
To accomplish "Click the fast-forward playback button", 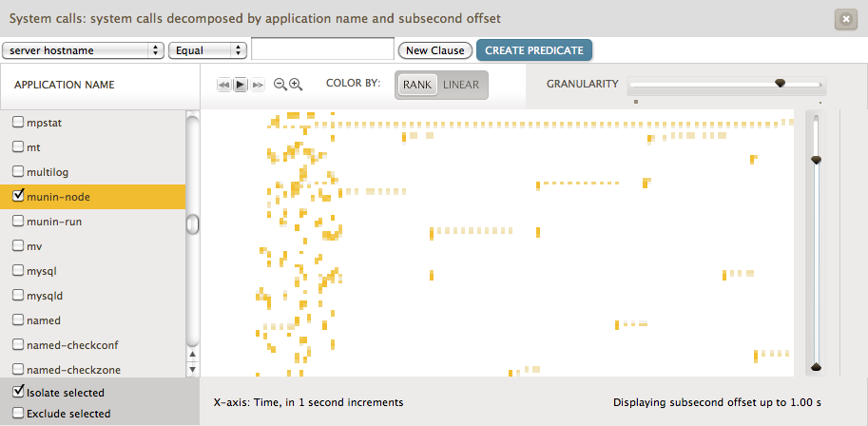I will coord(258,85).
